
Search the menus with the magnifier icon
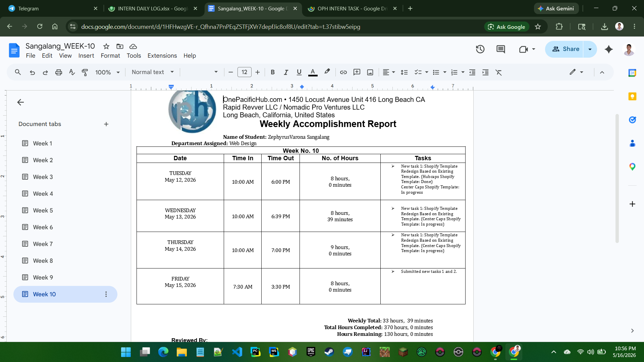(x=18, y=72)
